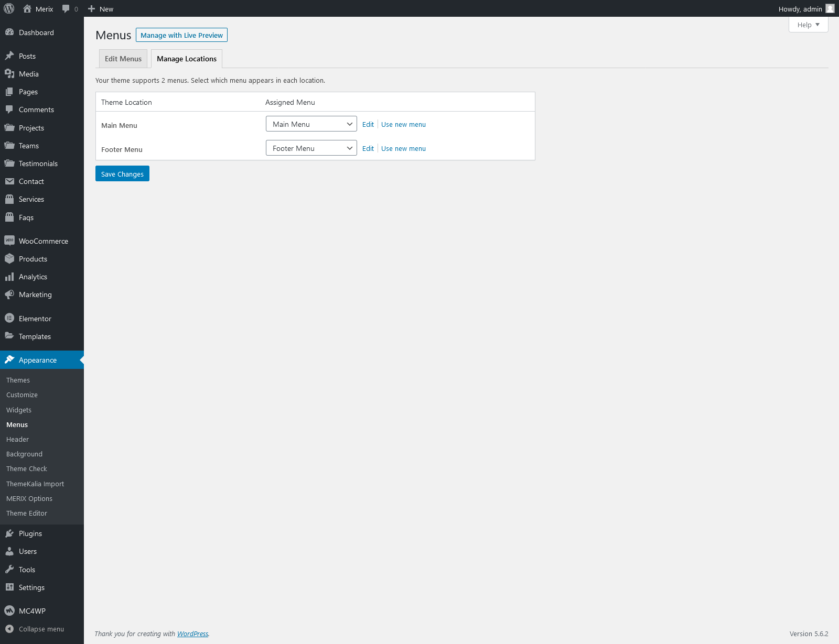839x644 pixels.
Task: Click the Appearance paintbrush icon
Action: pos(9,359)
